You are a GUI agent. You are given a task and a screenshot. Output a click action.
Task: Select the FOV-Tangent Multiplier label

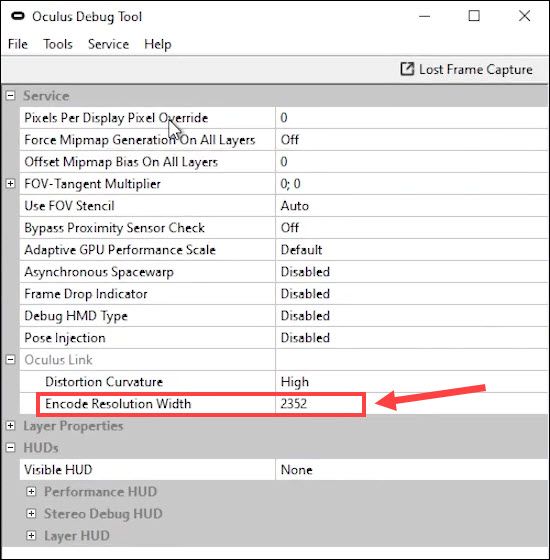tap(92, 184)
